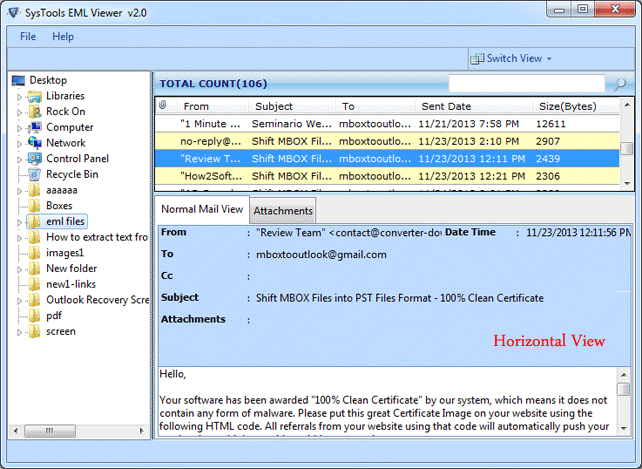Sort emails by From column
The width and height of the screenshot is (642, 469).
point(213,106)
